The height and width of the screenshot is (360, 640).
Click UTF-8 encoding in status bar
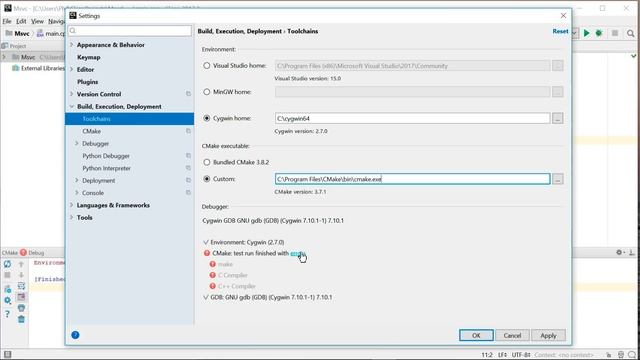pos(520,355)
